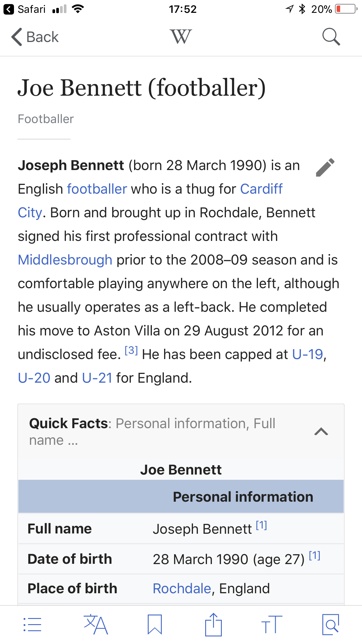Save article with the bookmark icon
The height and width of the screenshot is (644, 362).
pyautogui.click(x=154, y=624)
